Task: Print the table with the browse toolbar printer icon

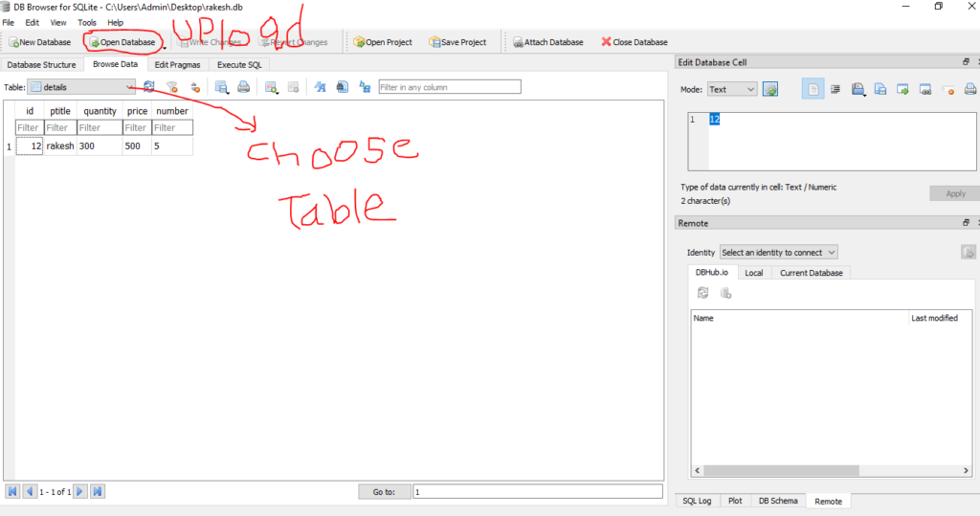Action: [244, 87]
